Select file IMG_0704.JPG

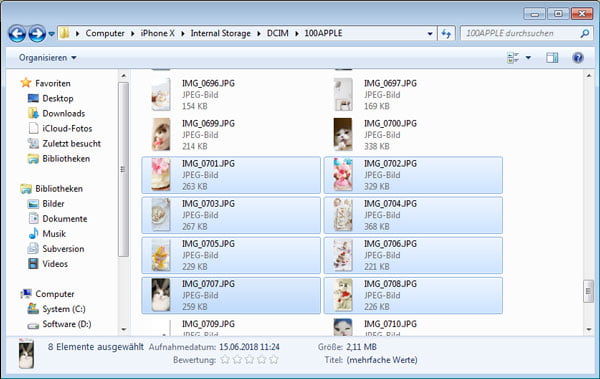pos(413,215)
